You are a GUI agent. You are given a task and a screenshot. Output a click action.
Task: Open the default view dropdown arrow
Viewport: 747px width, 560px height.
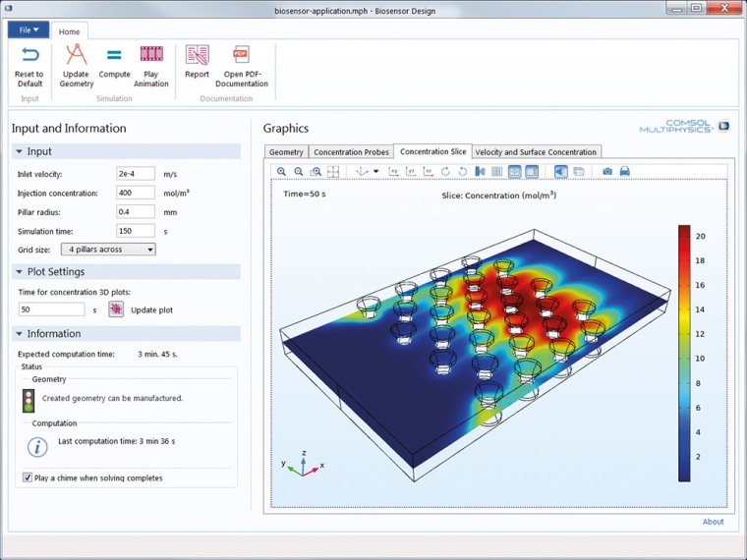coord(375,171)
